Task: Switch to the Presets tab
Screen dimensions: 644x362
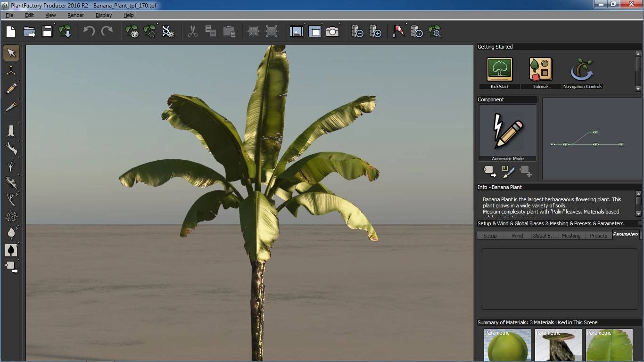Action: click(x=598, y=236)
